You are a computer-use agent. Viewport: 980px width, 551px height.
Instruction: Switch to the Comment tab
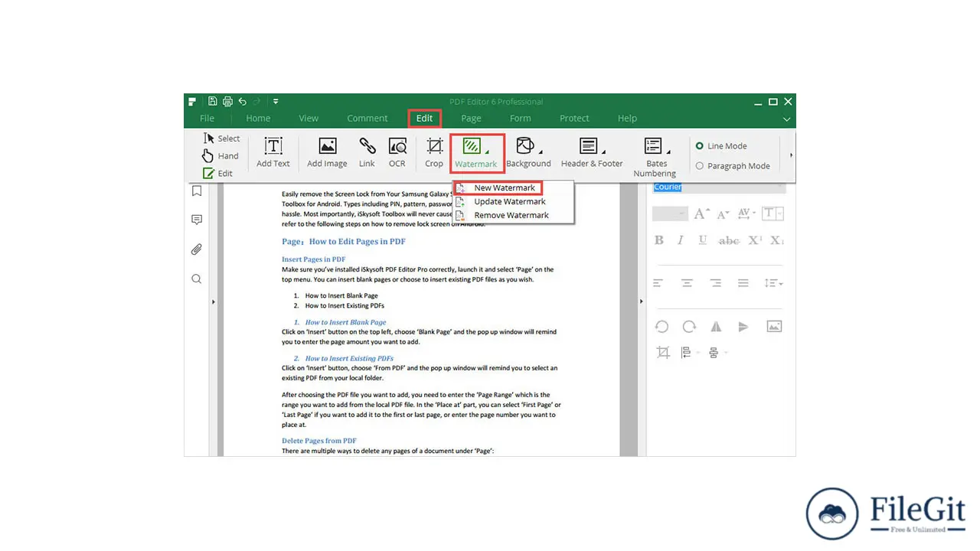[x=367, y=119]
